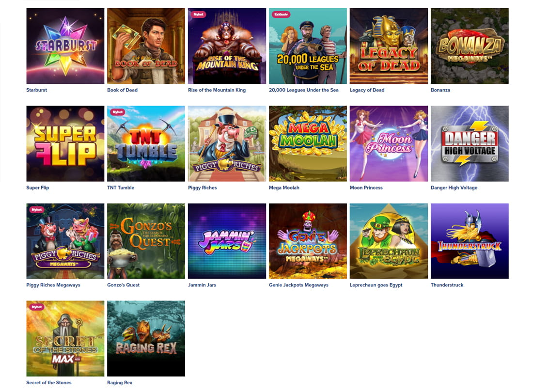Launch the Jammin Jars game tile
The image size is (533, 392).
(x=227, y=241)
